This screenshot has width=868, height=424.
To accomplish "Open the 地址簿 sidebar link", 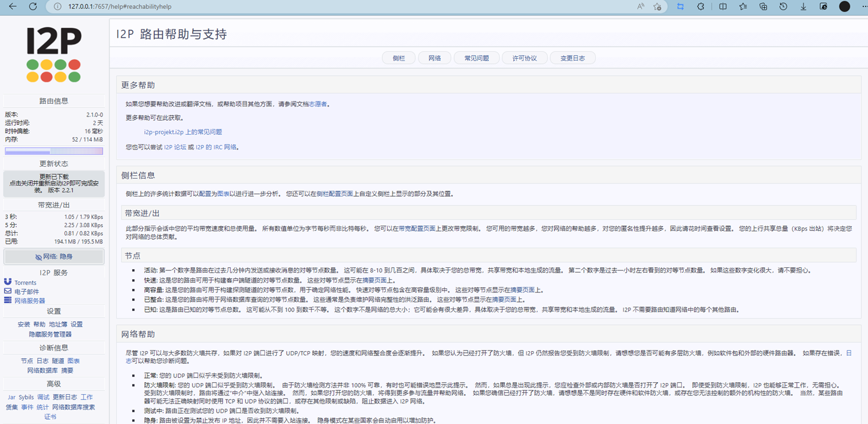I will pos(58,324).
